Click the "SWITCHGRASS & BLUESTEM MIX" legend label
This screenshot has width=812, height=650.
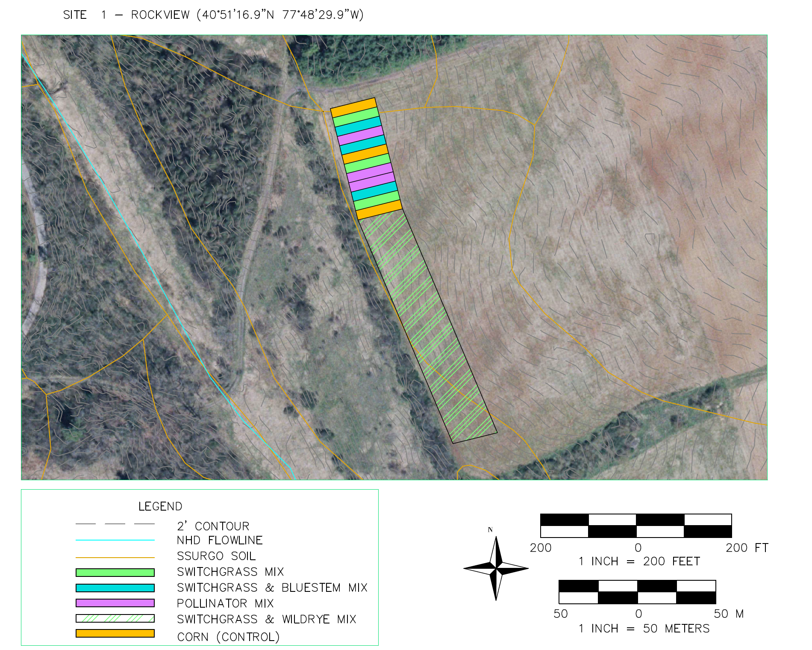pos(272,588)
